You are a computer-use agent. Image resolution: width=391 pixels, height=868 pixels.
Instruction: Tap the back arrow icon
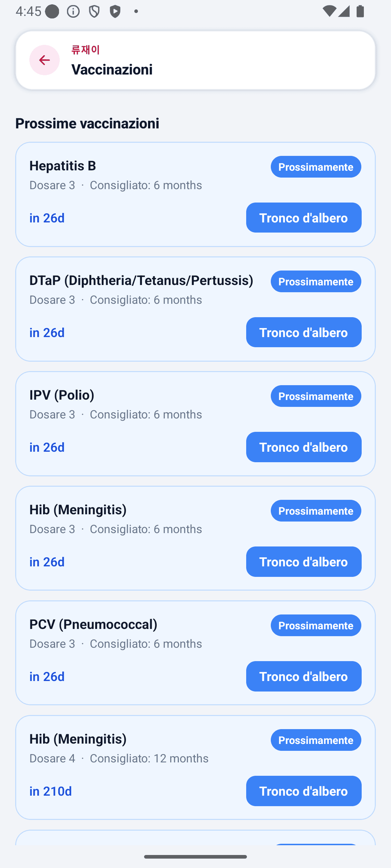pyautogui.click(x=45, y=60)
